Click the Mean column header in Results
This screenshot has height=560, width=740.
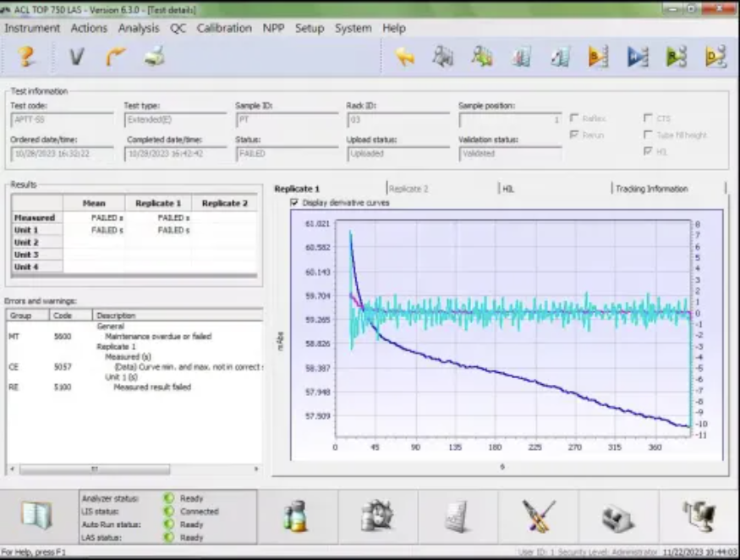[x=94, y=203]
